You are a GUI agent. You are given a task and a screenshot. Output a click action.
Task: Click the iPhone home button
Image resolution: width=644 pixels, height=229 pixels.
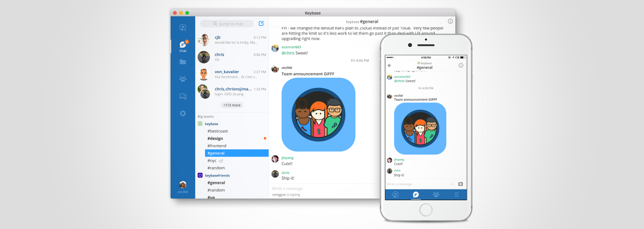(x=426, y=209)
